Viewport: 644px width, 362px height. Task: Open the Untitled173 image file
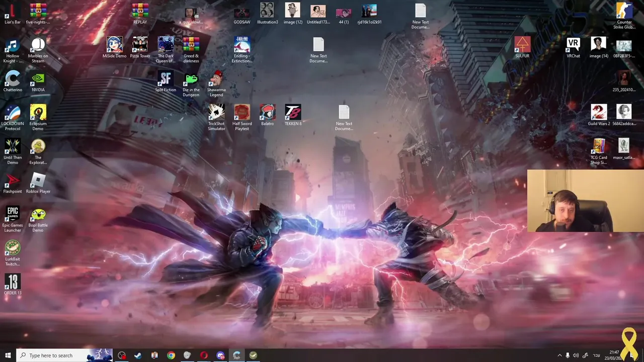tap(318, 14)
